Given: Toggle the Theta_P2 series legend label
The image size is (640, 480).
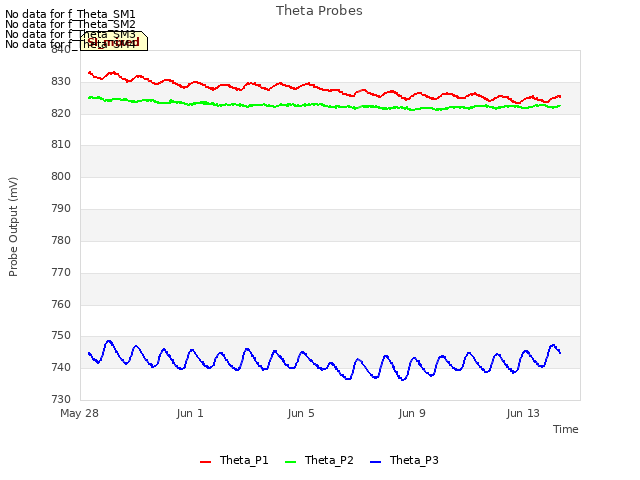Looking at the screenshot, I should click(329, 460).
